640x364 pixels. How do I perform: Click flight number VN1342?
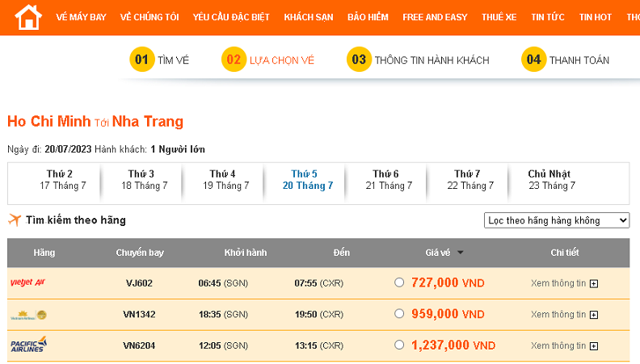139,314
